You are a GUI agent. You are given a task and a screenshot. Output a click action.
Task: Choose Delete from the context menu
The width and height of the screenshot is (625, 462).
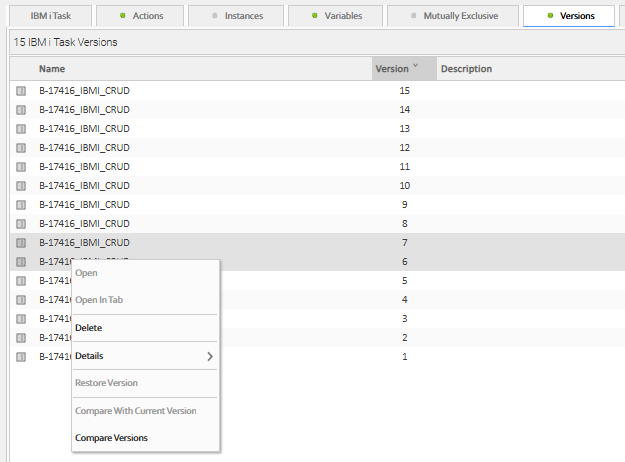point(89,328)
